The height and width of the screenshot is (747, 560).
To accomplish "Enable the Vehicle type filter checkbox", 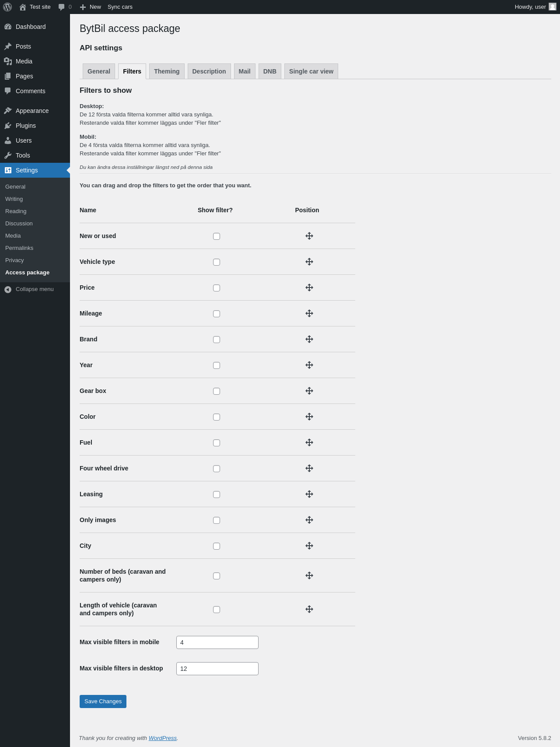I will tap(217, 262).
